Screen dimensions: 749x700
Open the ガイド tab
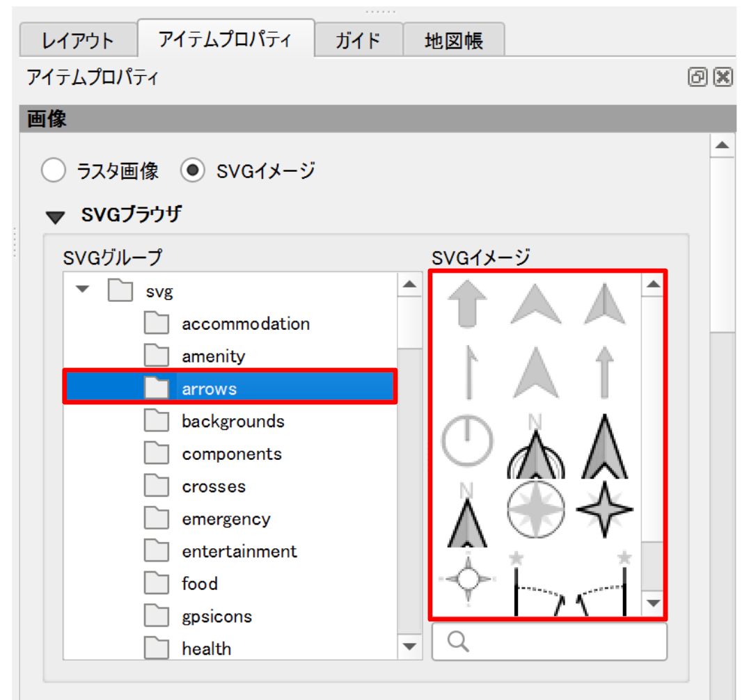(358, 40)
